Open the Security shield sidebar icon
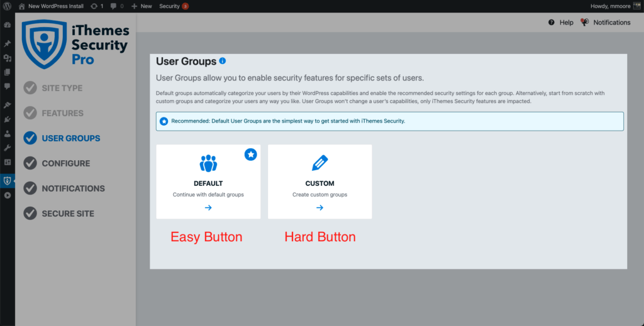Viewport: 644px width, 326px height. tap(7, 181)
